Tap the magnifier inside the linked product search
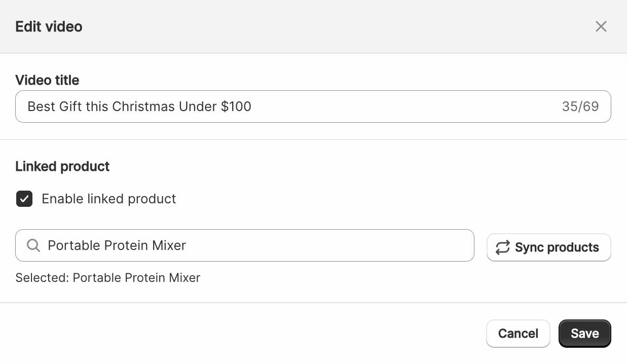This screenshot has height=364, width=627. (33, 245)
